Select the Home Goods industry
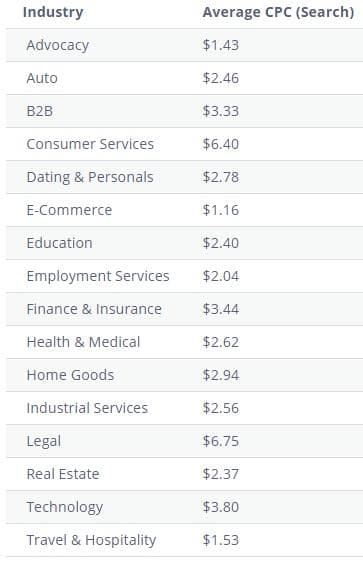This screenshot has width=363, height=561. (70, 375)
